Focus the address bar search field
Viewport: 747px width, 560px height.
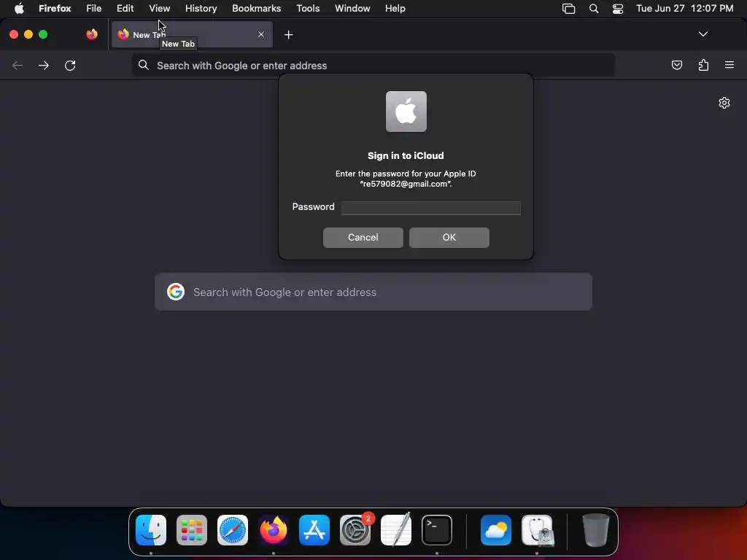pyautogui.click(x=373, y=65)
